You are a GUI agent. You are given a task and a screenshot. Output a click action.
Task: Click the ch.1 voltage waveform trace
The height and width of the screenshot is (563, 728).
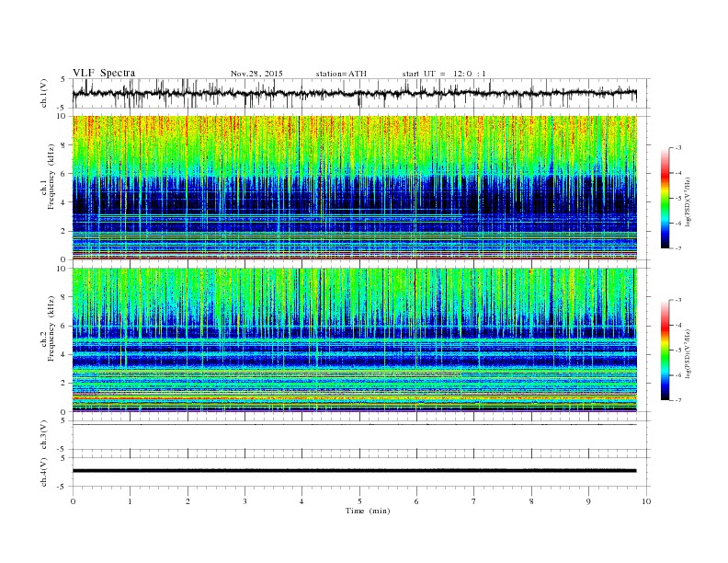click(354, 93)
